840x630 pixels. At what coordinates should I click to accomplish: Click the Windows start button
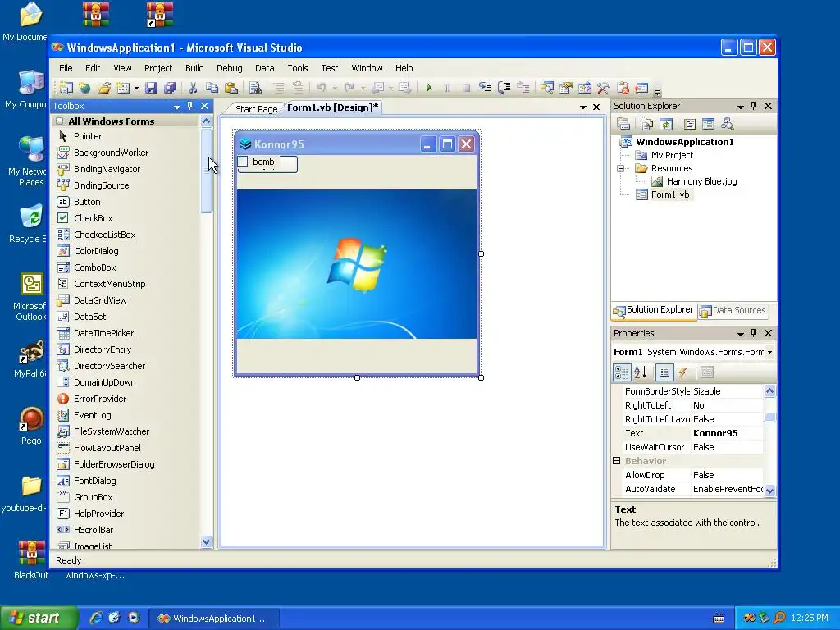(x=39, y=618)
